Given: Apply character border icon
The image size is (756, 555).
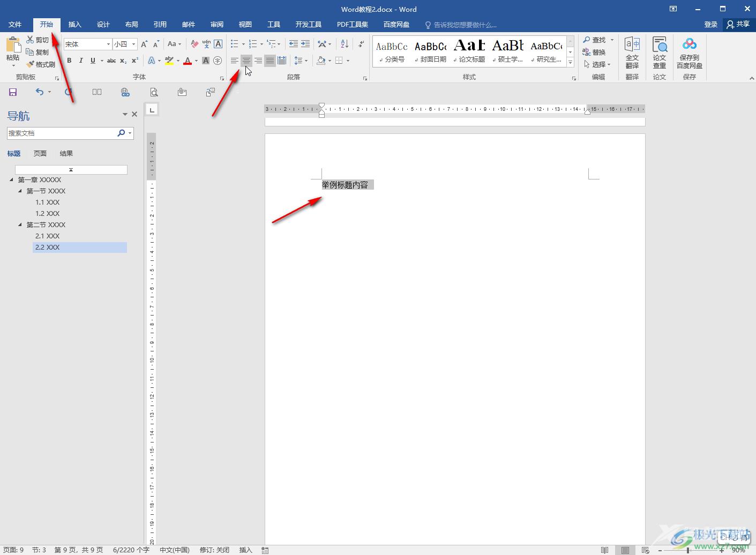Looking at the screenshot, I should tap(218, 44).
